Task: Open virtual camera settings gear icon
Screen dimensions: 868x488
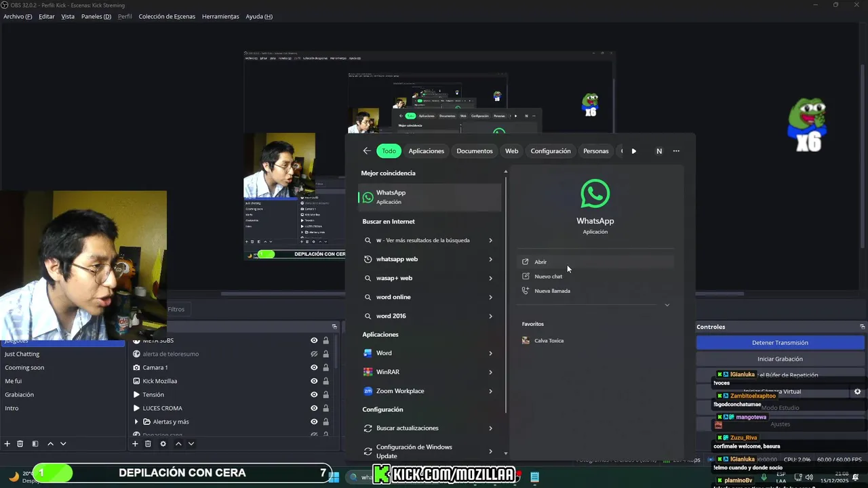Action: 857,392
